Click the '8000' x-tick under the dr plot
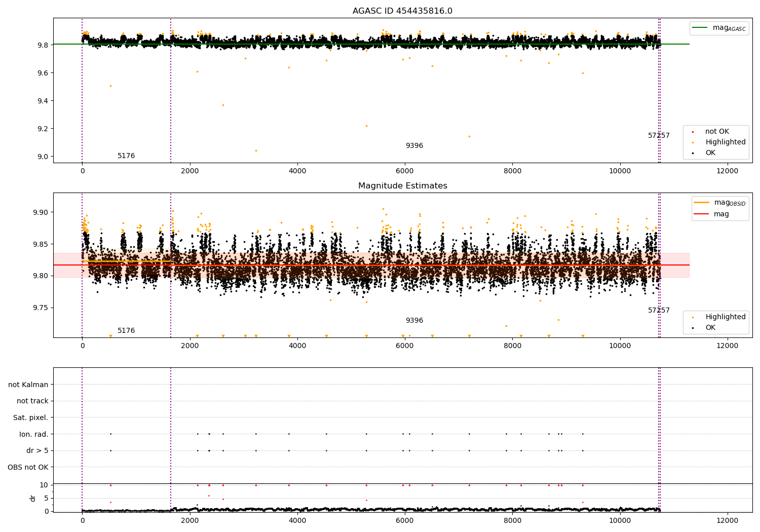 pos(512,520)
